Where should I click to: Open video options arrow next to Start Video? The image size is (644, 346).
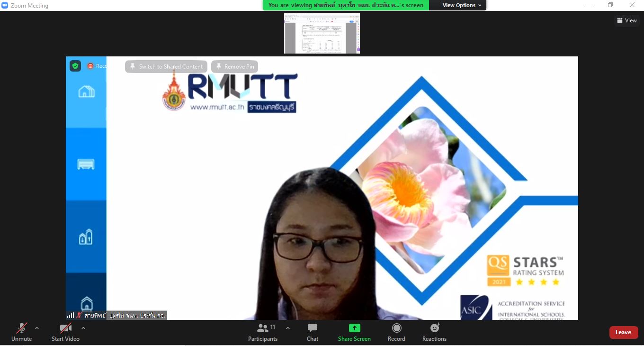[83, 328]
